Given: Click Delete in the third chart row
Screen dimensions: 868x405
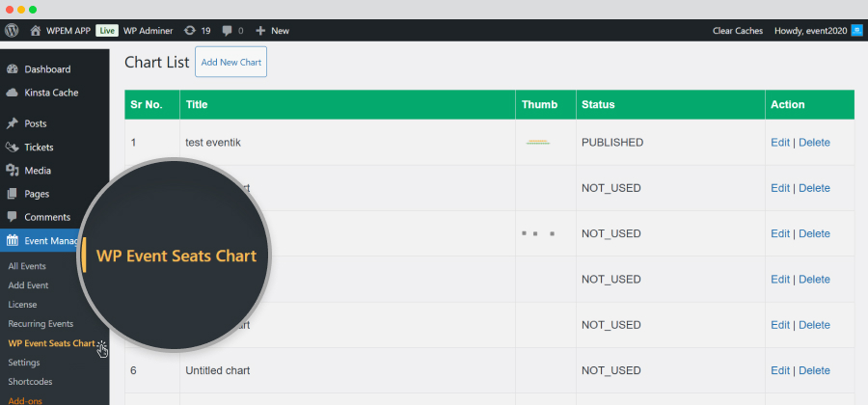Looking at the screenshot, I should 814,233.
